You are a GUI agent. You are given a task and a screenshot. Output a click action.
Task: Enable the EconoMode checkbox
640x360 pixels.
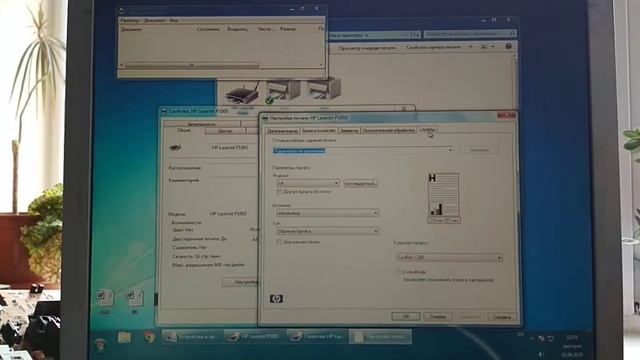click(399, 272)
